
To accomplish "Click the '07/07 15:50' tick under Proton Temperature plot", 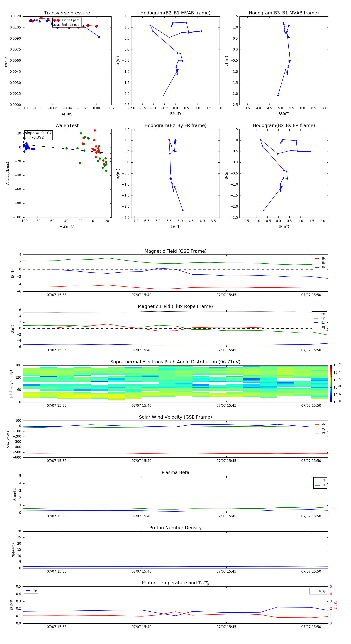I will click(311, 627).
